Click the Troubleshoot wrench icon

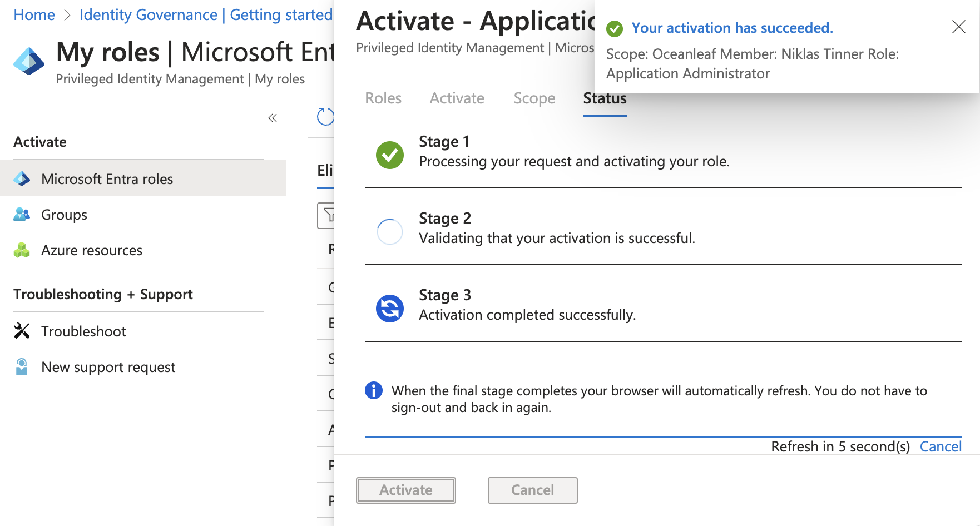click(22, 331)
